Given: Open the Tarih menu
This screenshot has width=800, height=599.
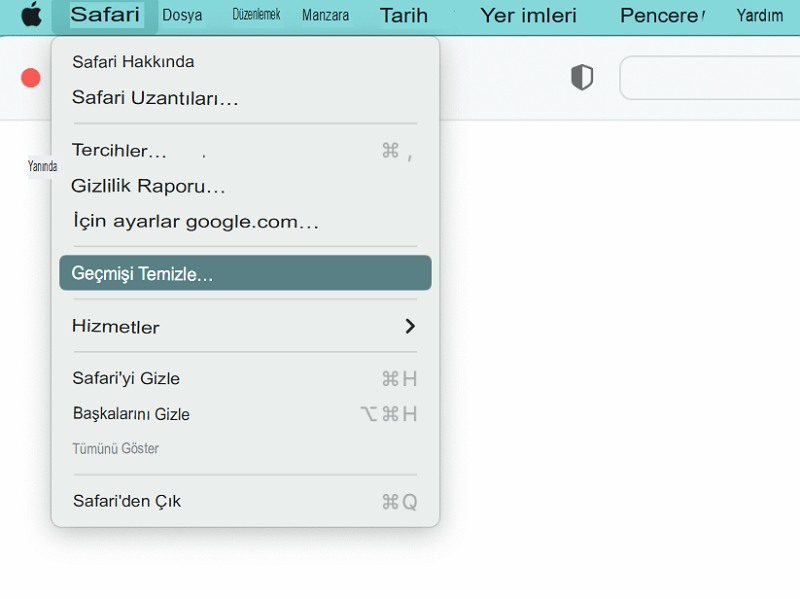Looking at the screenshot, I should (x=403, y=15).
